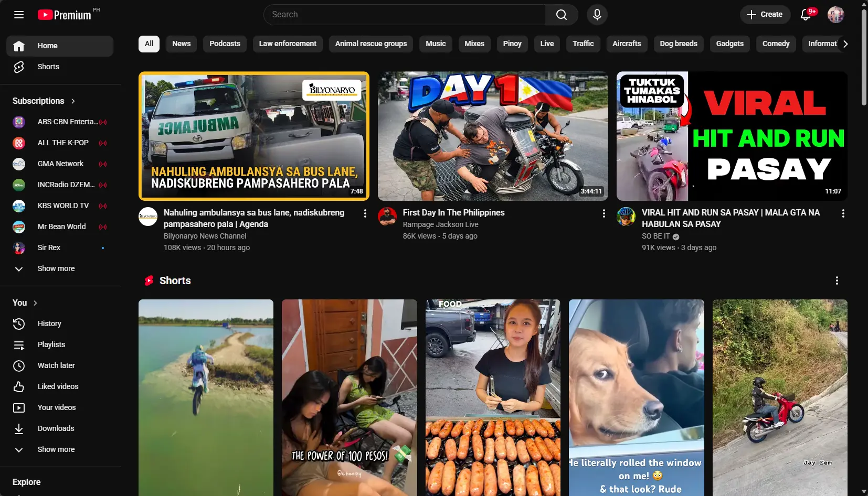Show next category chips arrow
Viewport: 868px width, 496px height.
(x=845, y=44)
